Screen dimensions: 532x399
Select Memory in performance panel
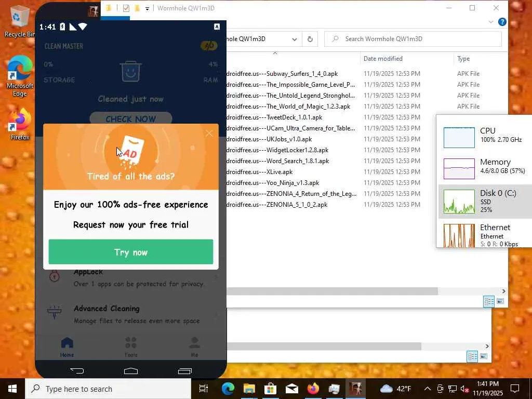485,168
